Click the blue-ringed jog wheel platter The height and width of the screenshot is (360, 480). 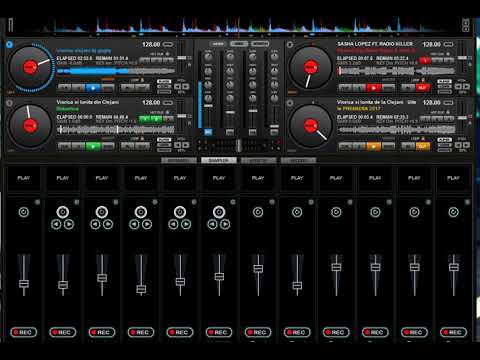30,67
